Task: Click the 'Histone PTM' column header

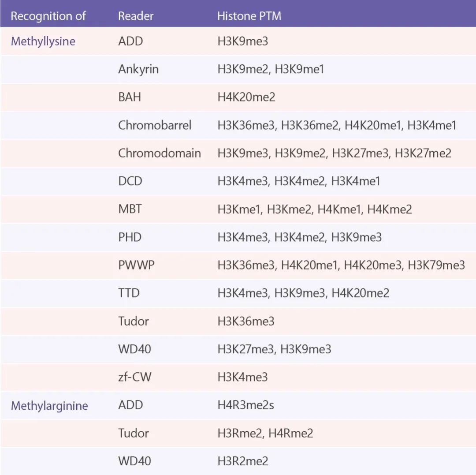Action: tap(249, 16)
